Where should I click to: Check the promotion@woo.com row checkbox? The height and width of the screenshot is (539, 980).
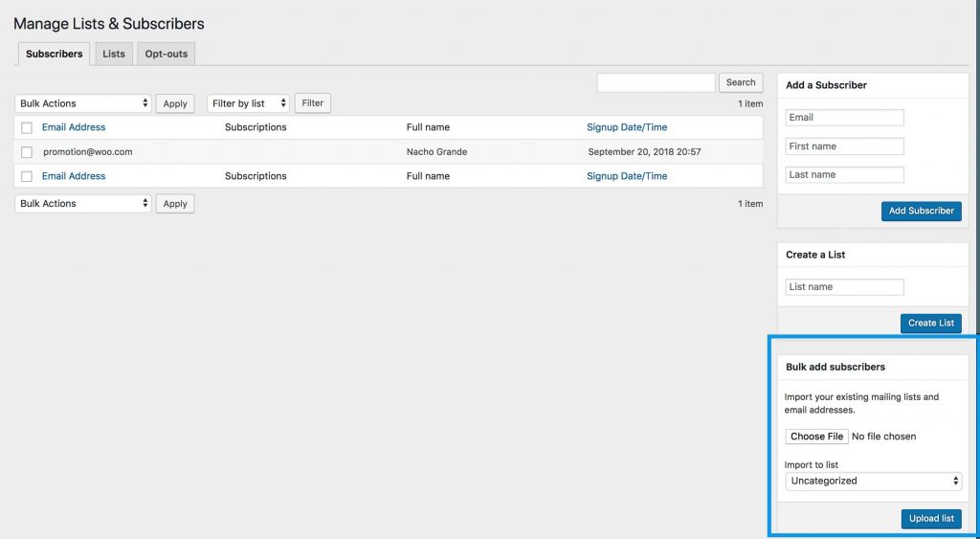pos(27,152)
